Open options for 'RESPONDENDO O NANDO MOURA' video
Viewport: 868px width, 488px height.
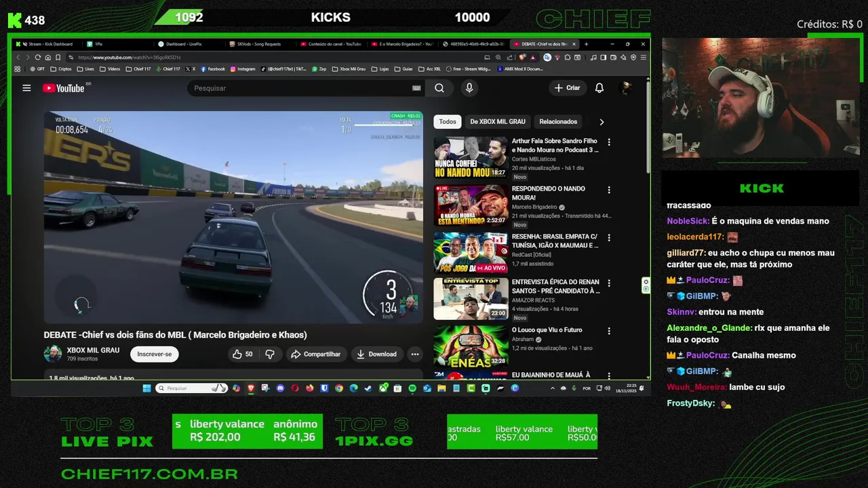609,190
